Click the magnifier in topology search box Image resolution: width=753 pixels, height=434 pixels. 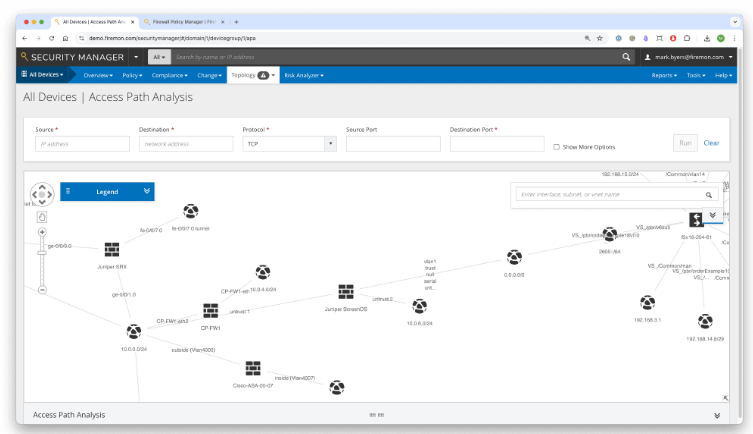click(x=708, y=194)
